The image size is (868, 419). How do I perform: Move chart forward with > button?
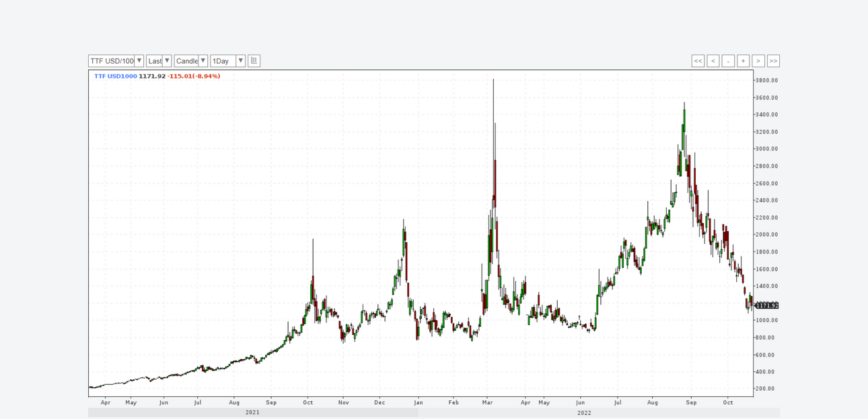pyautogui.click(x=758, y=61)
